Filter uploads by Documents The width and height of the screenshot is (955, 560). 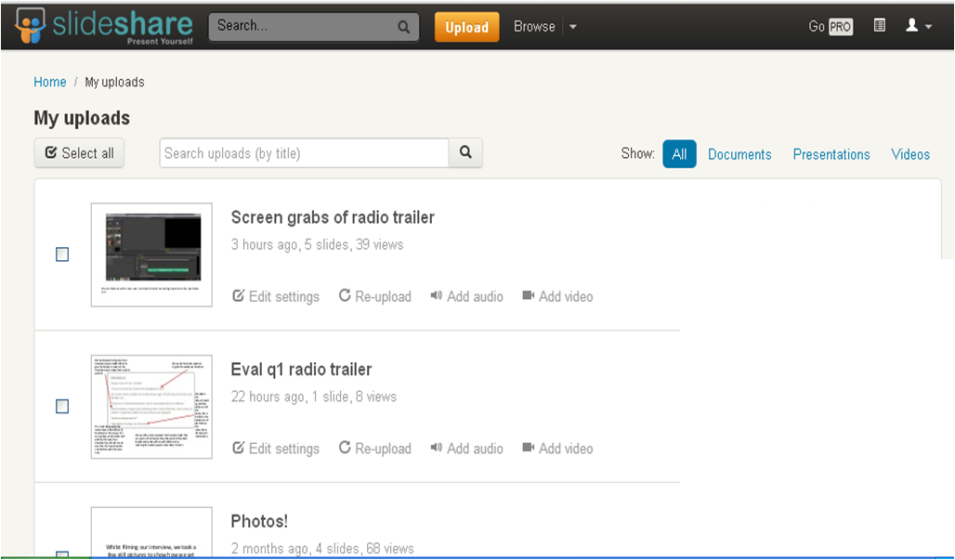click(739, 154)
